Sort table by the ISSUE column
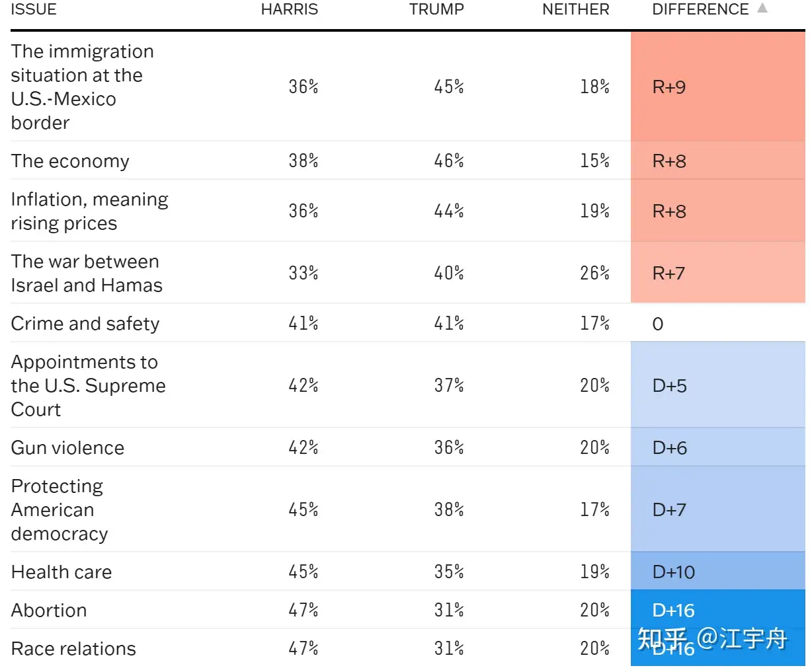Screen dimensions: 810x672 [34, 9]
